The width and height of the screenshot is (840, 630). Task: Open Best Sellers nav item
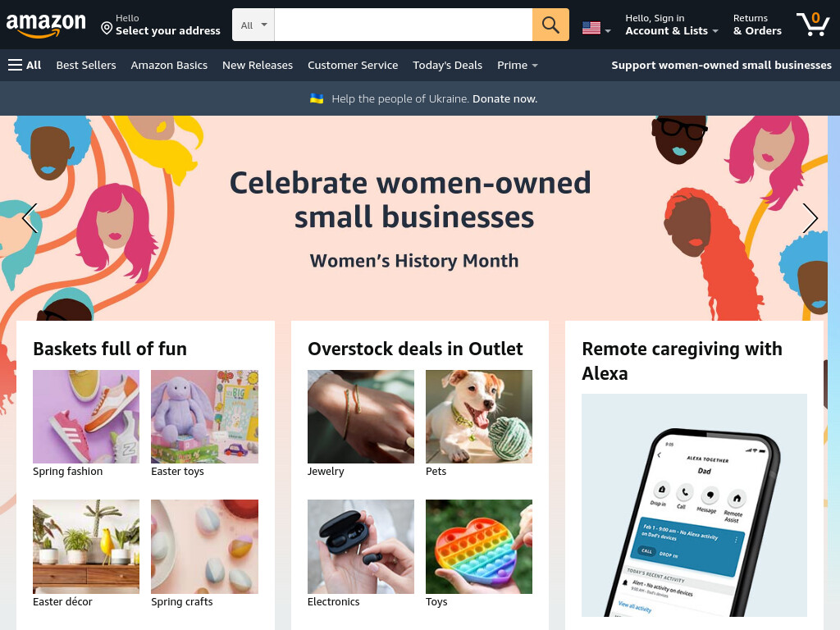coord(86,65)
